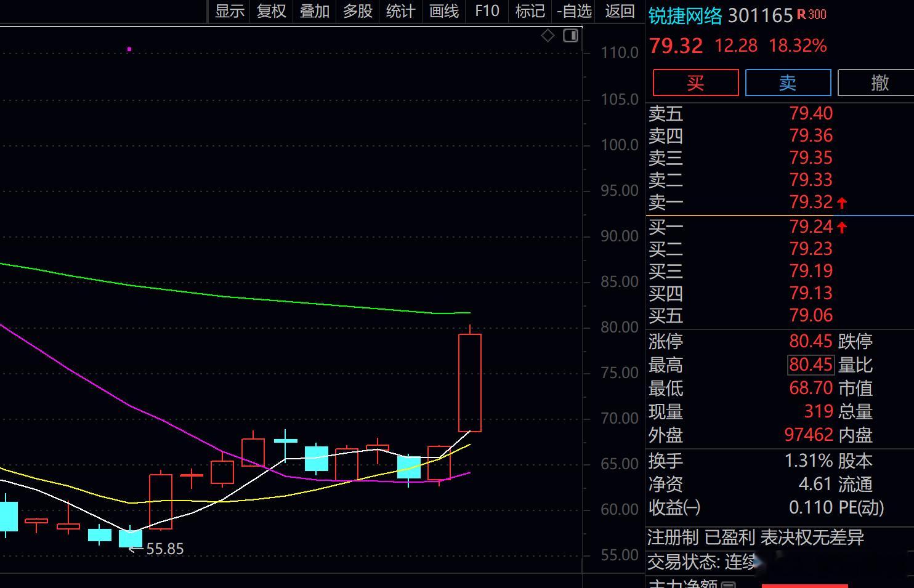Click the 表决权无差异 tag
This screenshot has width=914, height=588.
(812, 538)
